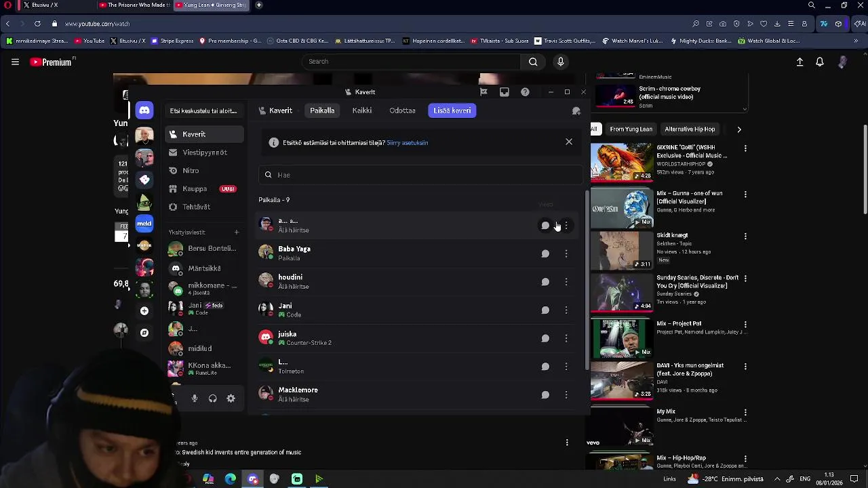Open Discord help question mark icon

525,91
